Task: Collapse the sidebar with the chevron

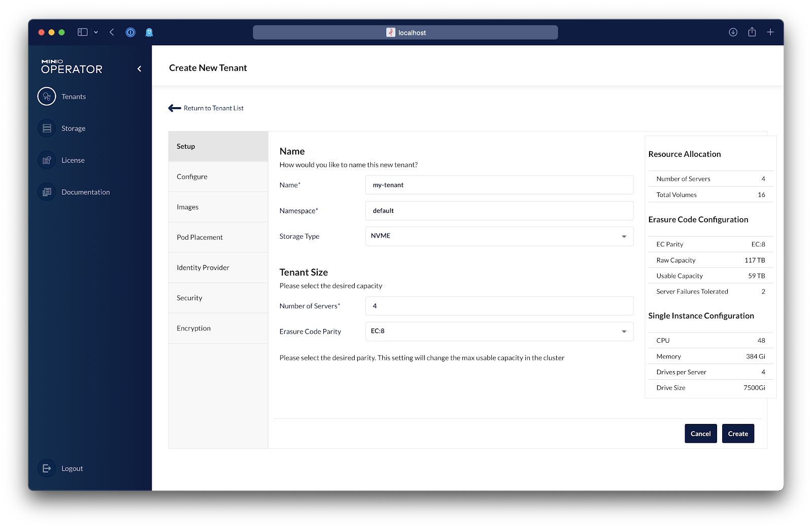Action: (x=139, y=68)
